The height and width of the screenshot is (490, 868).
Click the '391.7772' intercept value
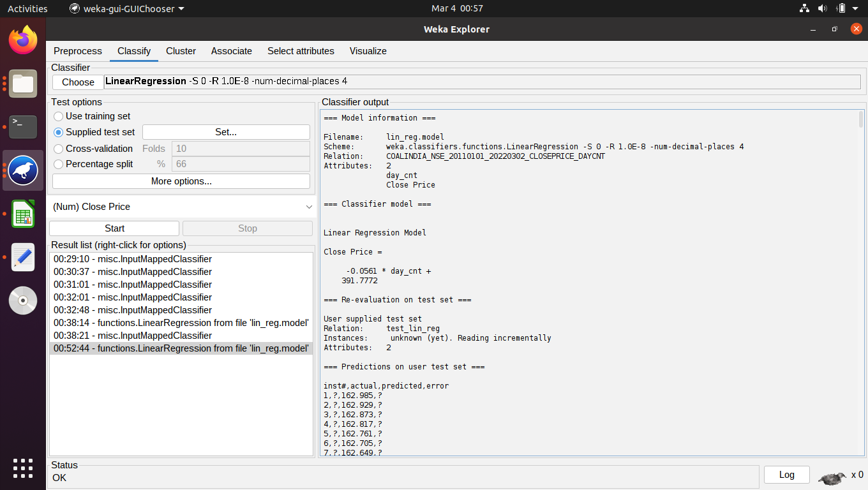[359, 281]
